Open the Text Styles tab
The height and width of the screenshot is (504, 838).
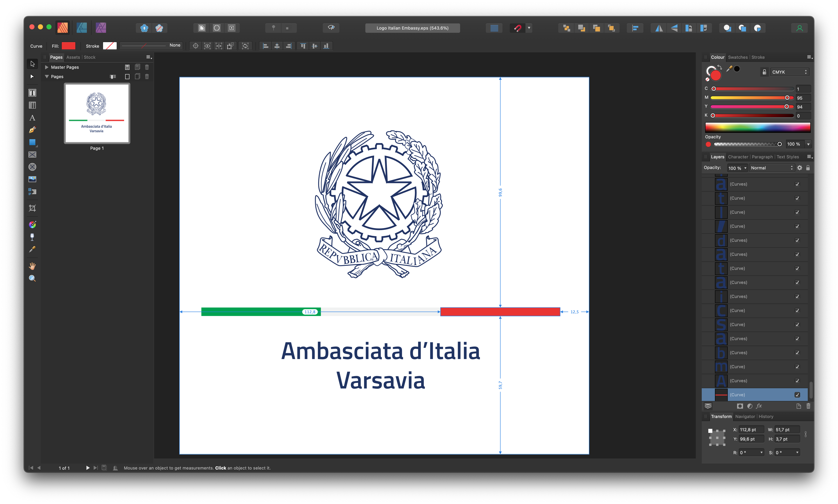(788, 157)
